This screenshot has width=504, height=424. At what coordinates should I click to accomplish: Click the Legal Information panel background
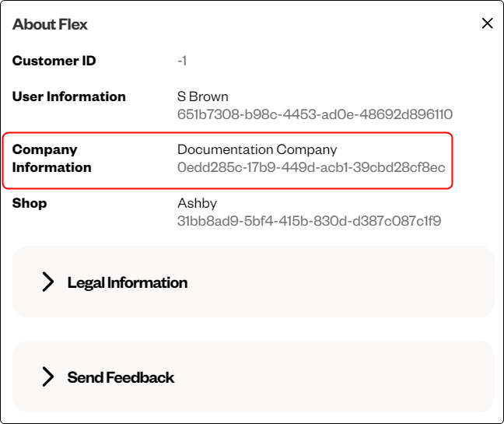tap(350, 282)
